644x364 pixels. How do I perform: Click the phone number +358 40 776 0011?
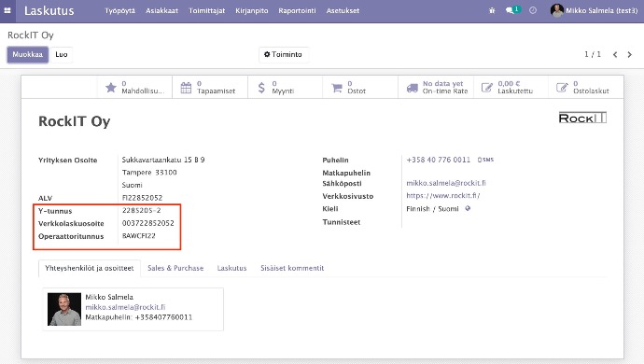439,160
